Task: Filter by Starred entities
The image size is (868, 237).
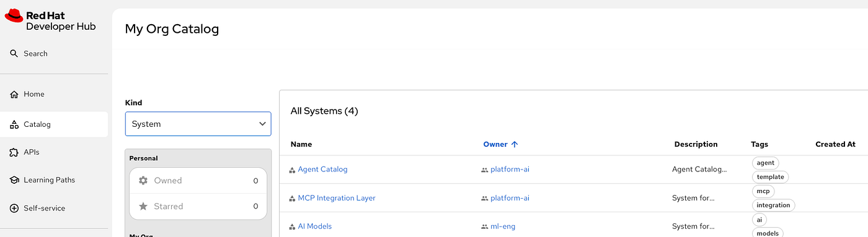Action: tap(198, 206)
